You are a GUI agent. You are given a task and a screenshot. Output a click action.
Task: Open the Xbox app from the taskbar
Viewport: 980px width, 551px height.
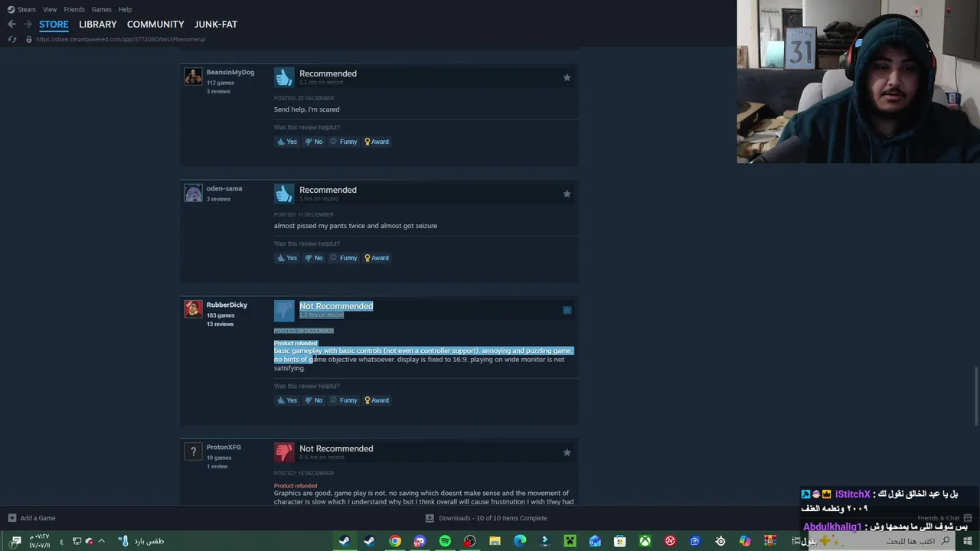[x=645, y=541]
